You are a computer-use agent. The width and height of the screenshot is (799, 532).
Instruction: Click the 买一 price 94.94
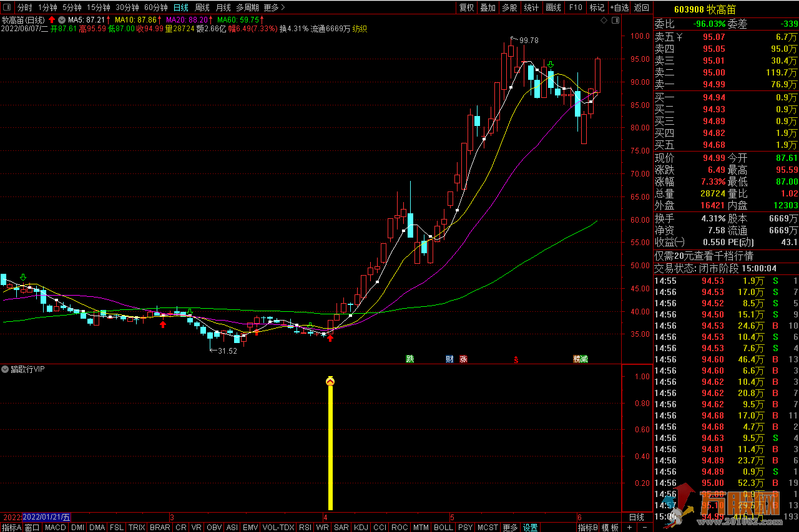click(713, 97)
